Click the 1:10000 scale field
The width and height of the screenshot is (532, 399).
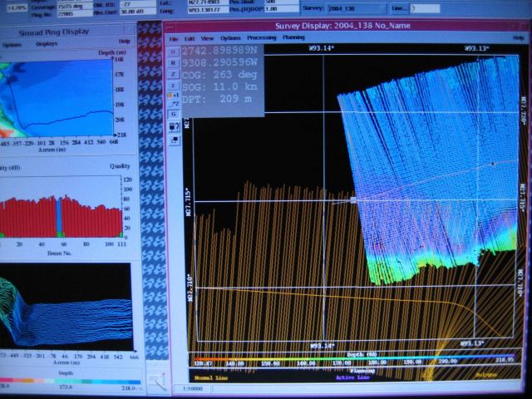193,388
